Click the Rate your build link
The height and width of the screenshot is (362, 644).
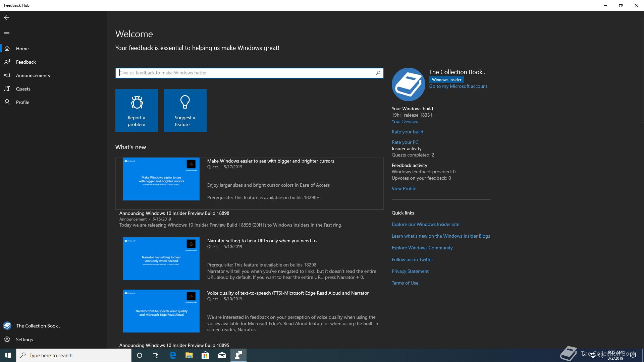point(407,132)
